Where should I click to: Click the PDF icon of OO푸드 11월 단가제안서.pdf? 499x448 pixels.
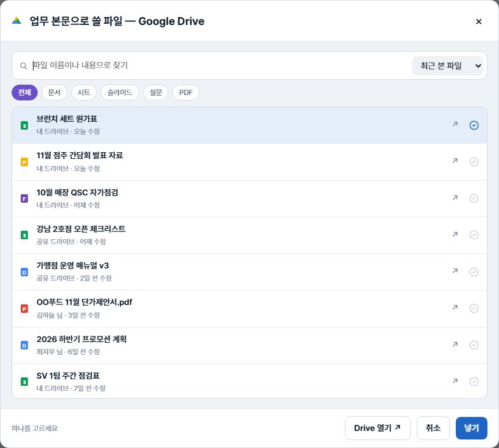click(24, 309)
